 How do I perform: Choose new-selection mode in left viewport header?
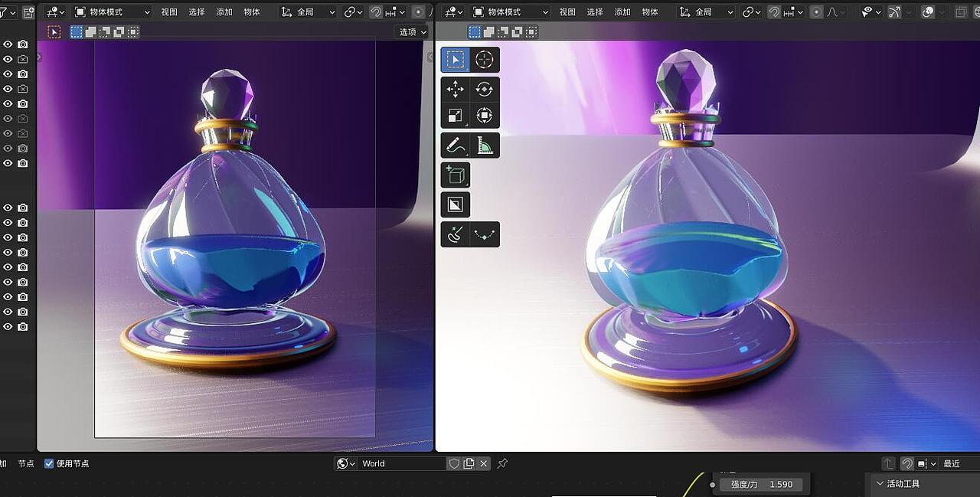coord(77,32)
